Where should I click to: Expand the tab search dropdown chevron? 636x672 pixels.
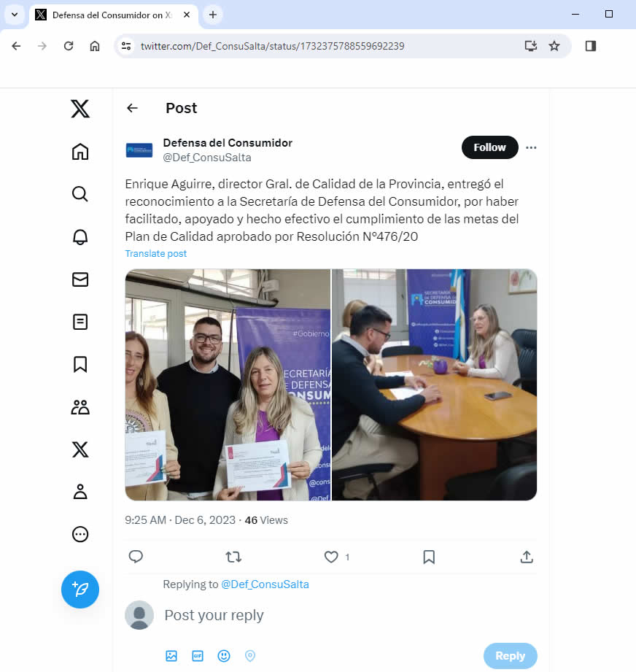pyautogui.click(x=15, y=15)
